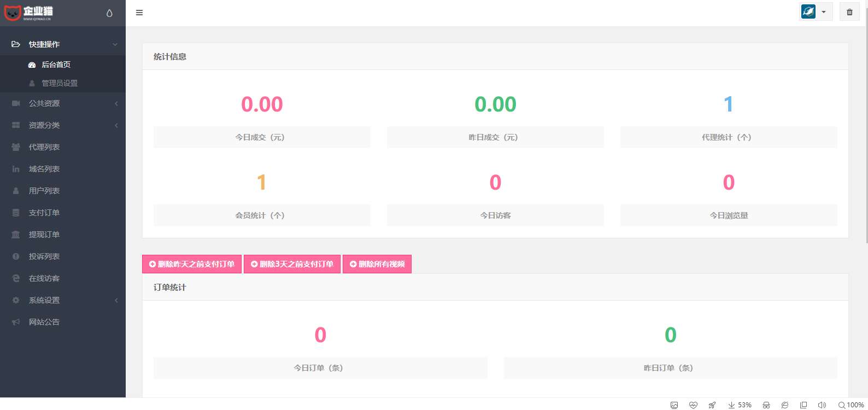Click the 提现订单 bank icon
868x410 pixels.
point(16,235)
